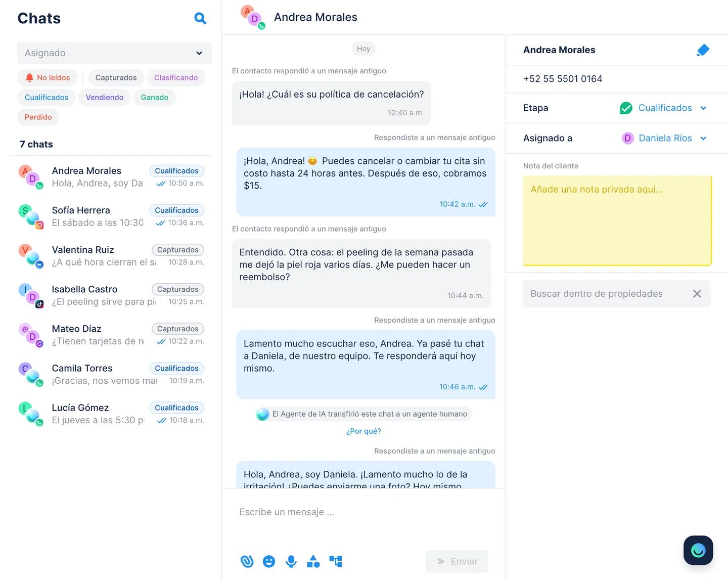Screen dimensions: 728x580
Task: Toggle the Ganado filter chip
Action: pyautogui.click(x=155, y=97)
